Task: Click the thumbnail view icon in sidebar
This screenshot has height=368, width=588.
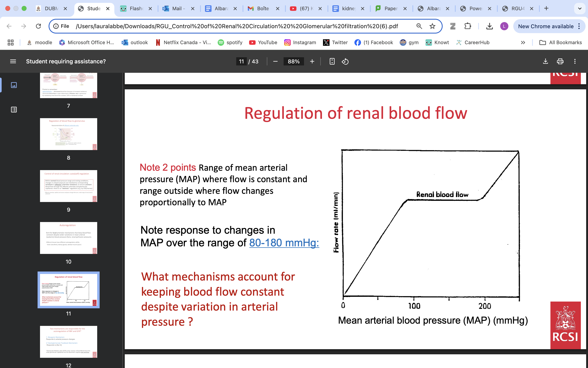Action: 14,85
